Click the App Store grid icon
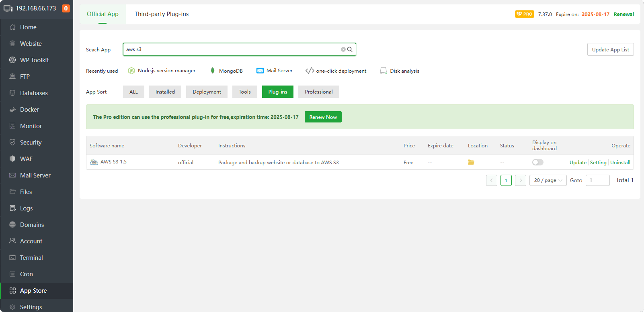644x312 pixels. pos(12,291)
